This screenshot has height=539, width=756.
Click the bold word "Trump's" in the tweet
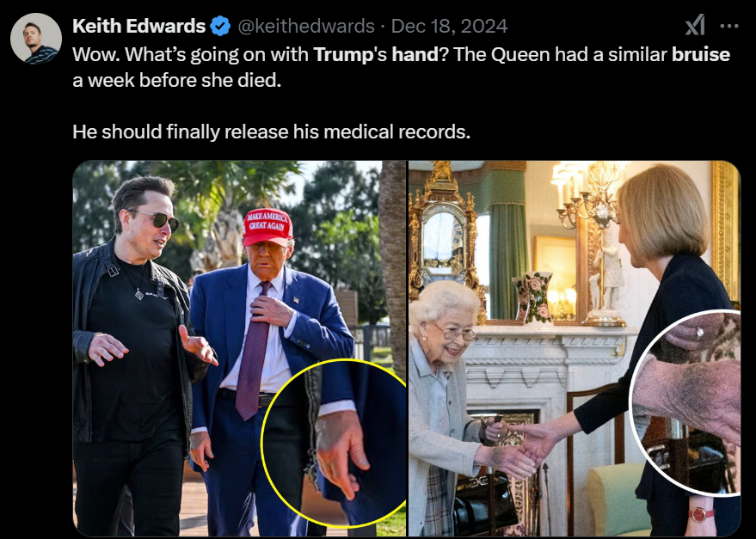pyautogui.click(x=350, y=54)
